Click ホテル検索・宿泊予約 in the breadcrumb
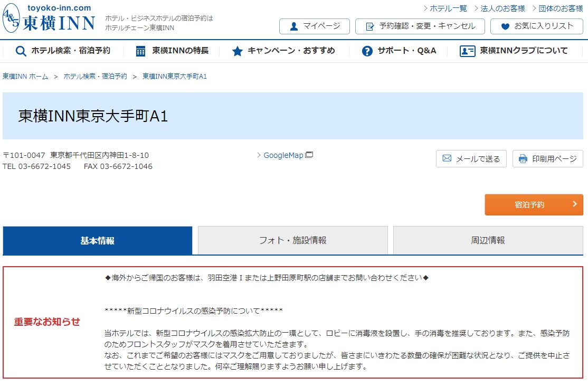 pyautogui.click(x=95, y=77)
